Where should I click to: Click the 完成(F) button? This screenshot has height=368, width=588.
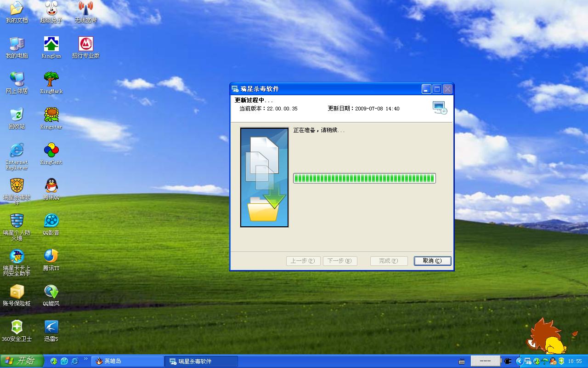click(389, 261)
